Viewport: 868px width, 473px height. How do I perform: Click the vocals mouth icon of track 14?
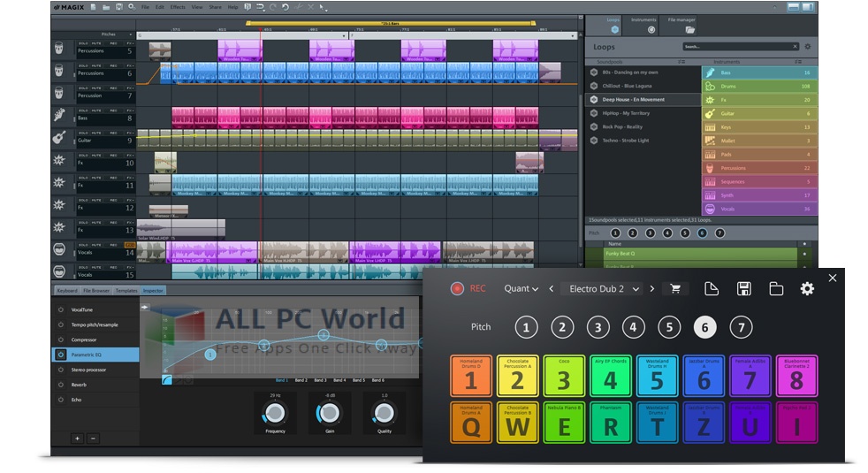(59, 249)
